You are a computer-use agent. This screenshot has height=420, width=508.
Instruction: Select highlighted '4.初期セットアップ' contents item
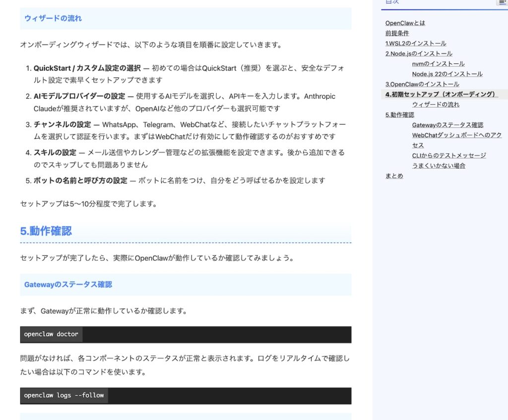(x=440, y=94)
